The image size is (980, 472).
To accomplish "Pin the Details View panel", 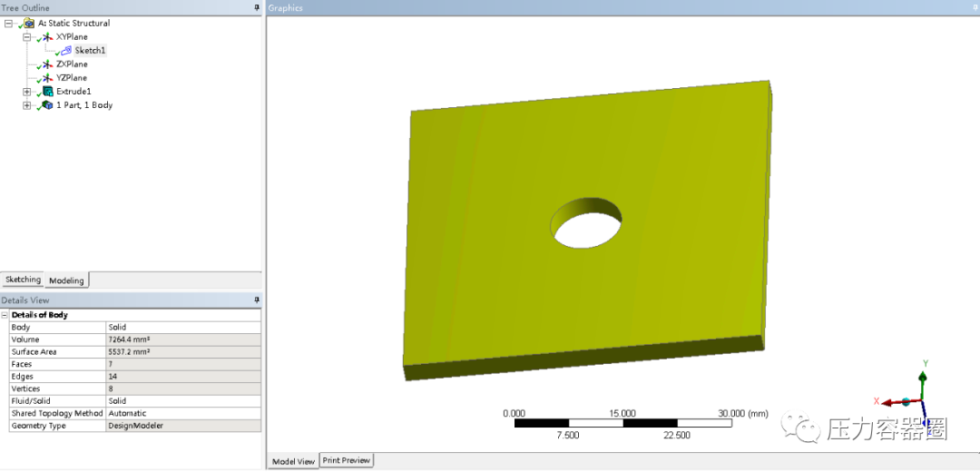I will [x=256, y=300].
